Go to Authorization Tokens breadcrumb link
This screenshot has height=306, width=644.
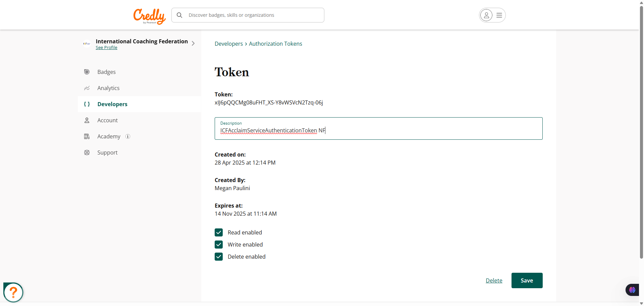tap(275, 44)
